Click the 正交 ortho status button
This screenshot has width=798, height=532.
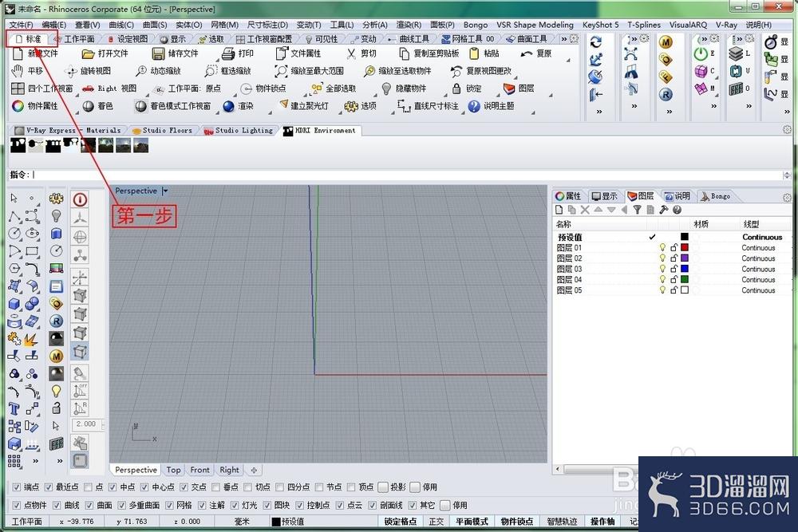click(437, 522)
